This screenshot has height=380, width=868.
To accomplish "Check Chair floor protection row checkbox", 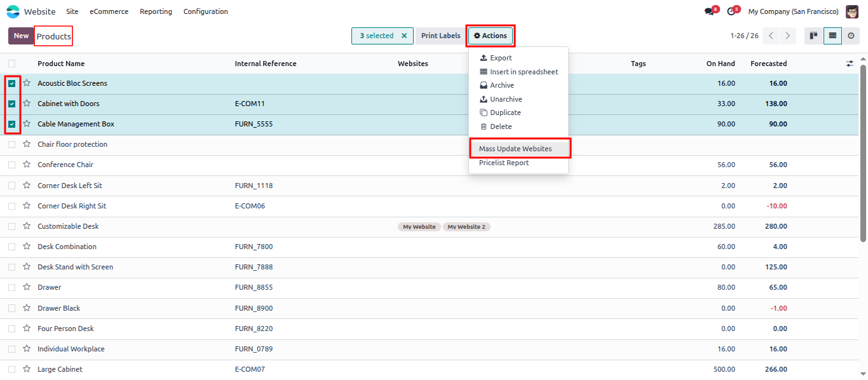I will pos(12,144).
